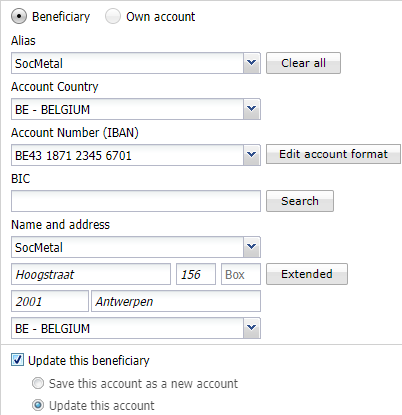Uncheck Update this beneficiary checkbox
402x415 pixels.
(17, 360)
